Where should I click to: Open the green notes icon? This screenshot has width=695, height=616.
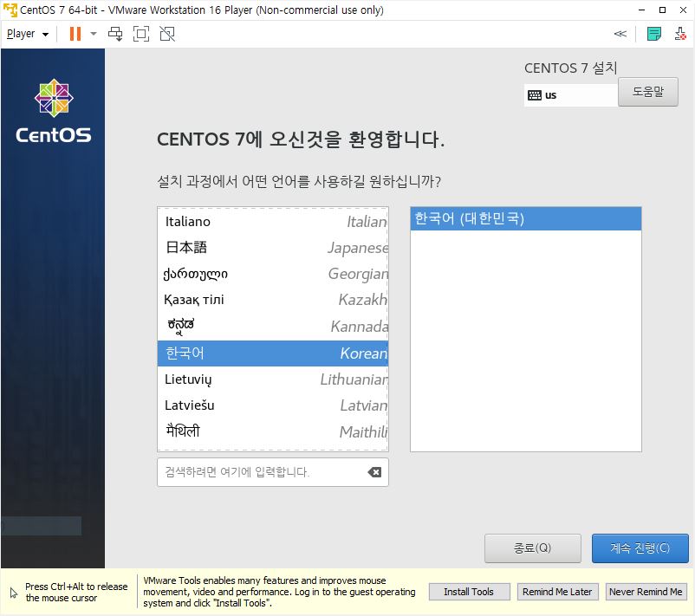tap(653, 34)
